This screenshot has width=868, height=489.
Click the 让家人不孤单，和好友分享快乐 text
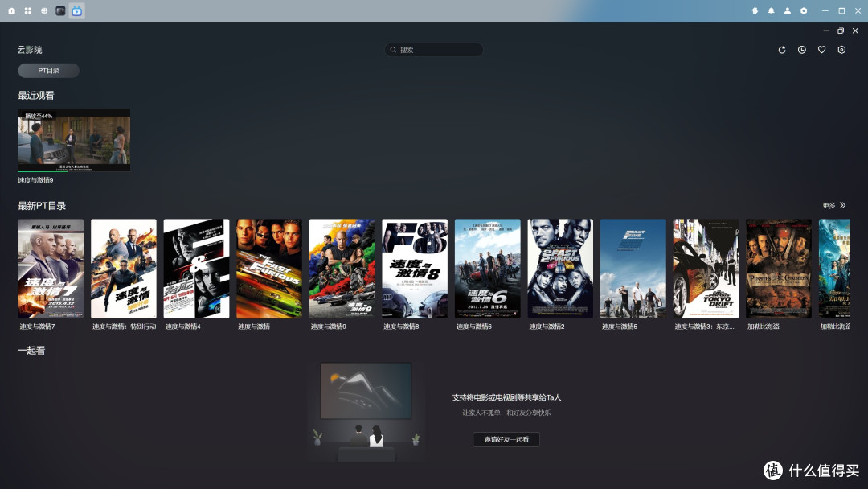click(506, 413)
